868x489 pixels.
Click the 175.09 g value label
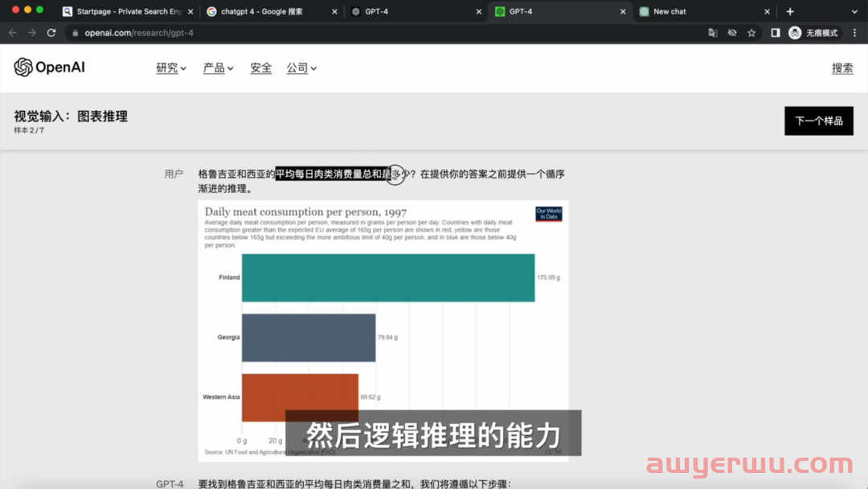tap(549, 277)
